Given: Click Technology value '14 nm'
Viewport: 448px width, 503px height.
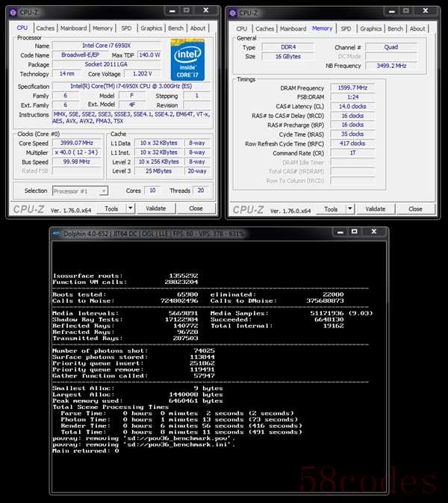Looking at the screenshot, I should coord(66,74).
